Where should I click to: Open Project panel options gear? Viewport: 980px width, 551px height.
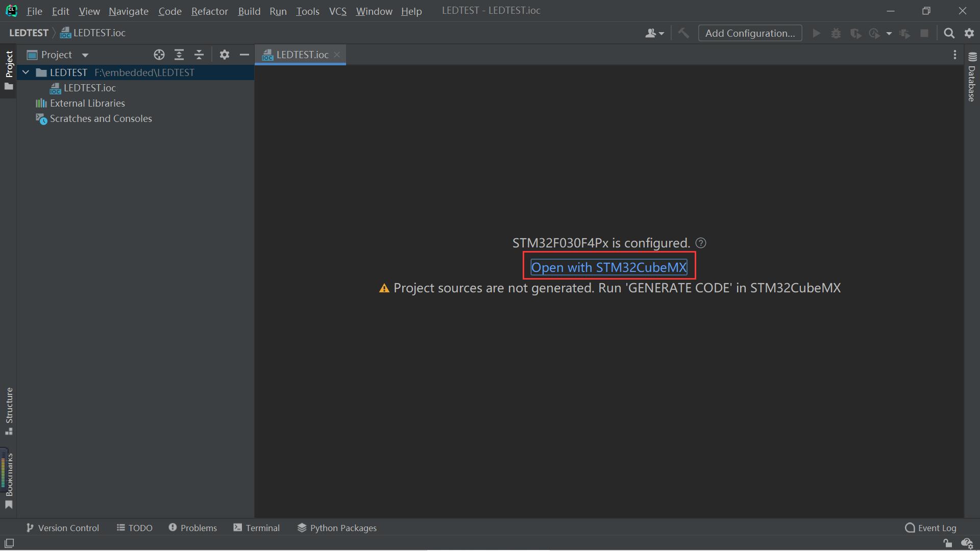coord(225,55)
